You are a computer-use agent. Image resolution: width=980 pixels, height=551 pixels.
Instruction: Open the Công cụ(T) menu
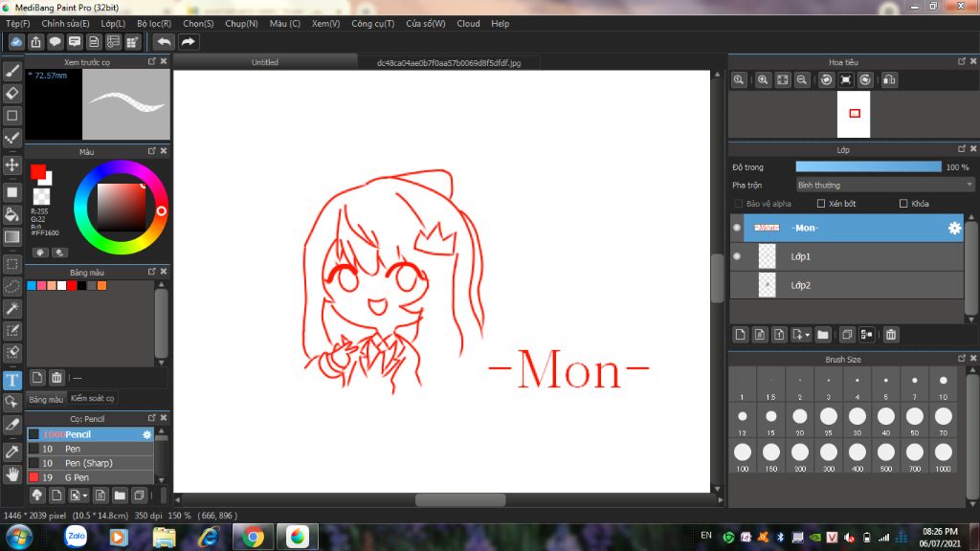click(372, 23)
